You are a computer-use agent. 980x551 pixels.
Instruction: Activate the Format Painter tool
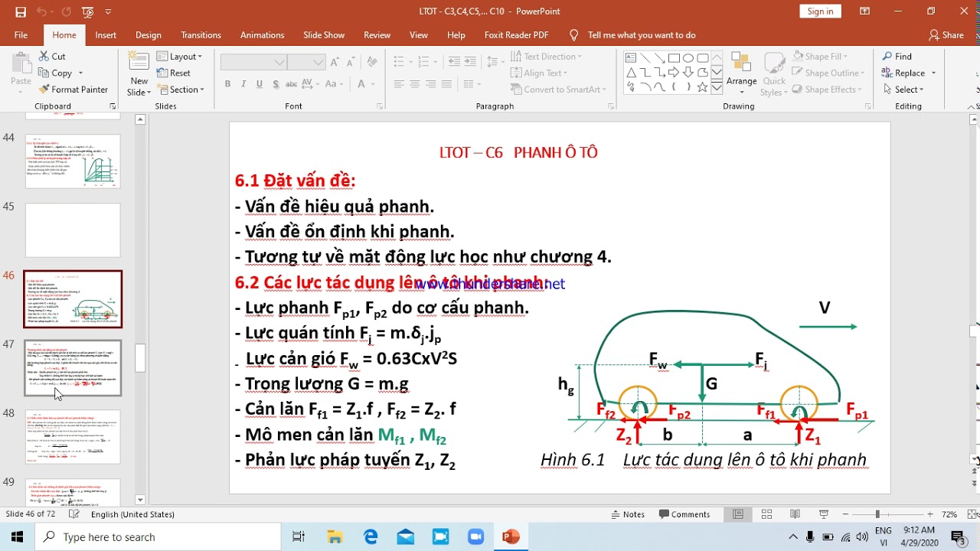(73, 90)
